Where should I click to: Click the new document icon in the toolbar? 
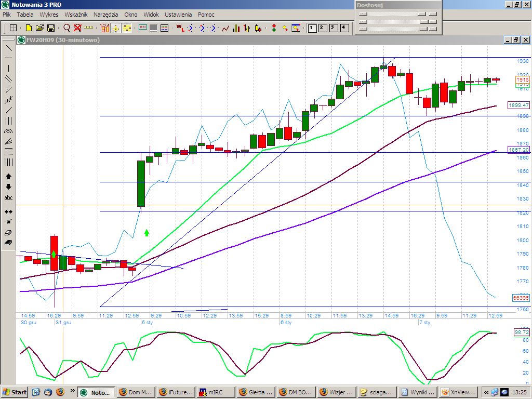point(29,28)
